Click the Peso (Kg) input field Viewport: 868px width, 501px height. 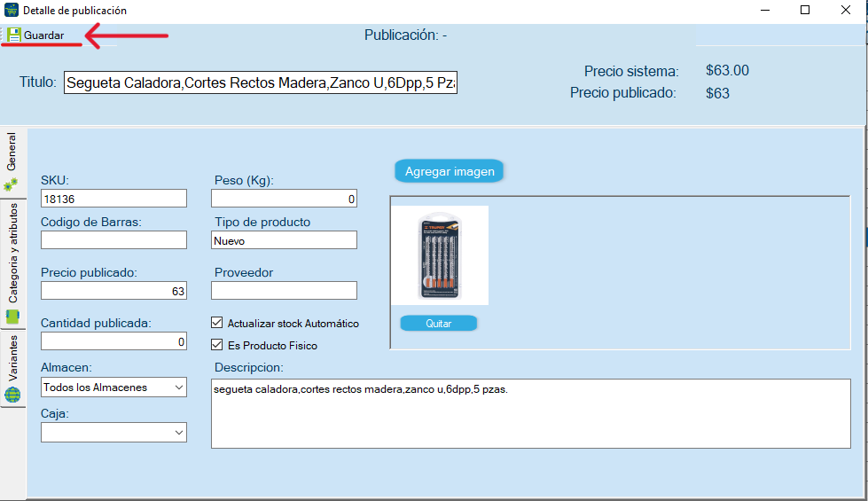click(284, 199)
